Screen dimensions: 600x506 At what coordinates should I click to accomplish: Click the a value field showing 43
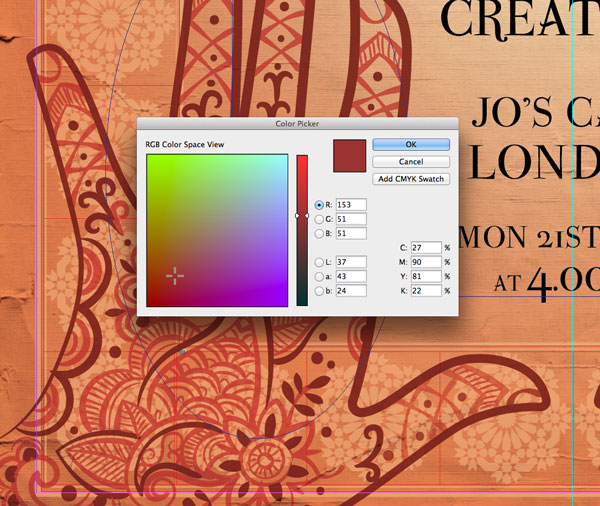point(351,276)
